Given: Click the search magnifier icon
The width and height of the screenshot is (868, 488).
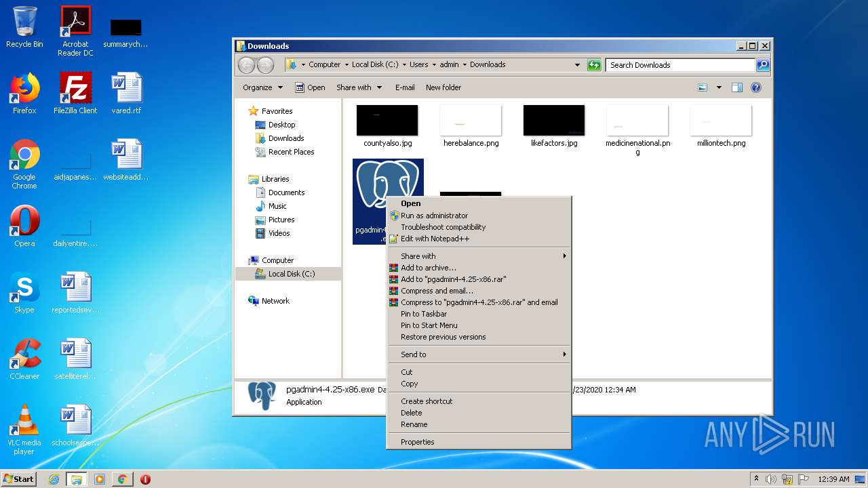Looking at the screenshot, I should point(763,65).
